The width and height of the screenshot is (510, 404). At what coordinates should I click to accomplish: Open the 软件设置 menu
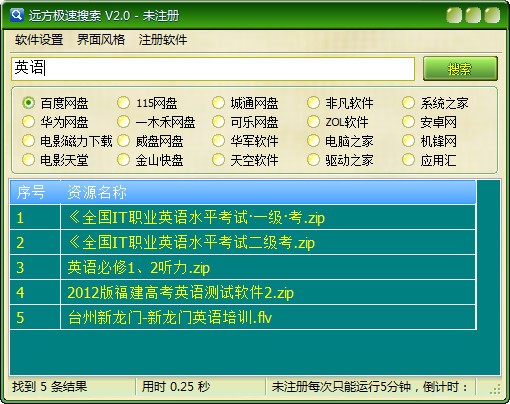click(39, 40)
